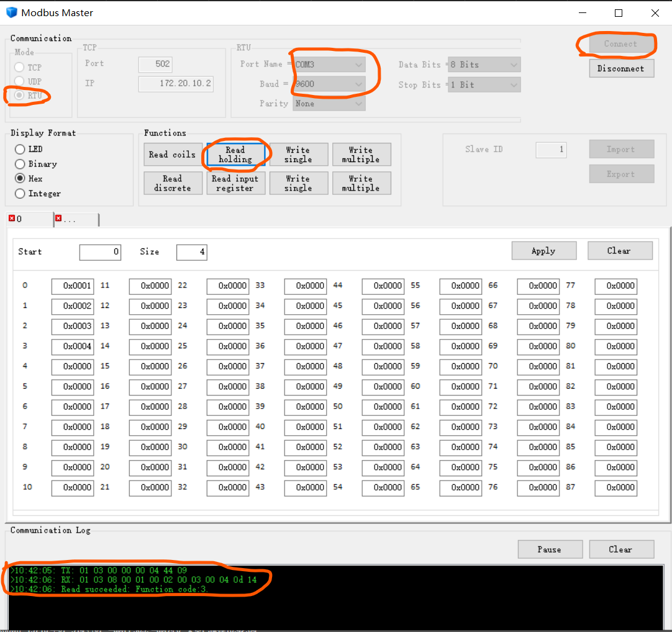This screenshot has height=632, width=672.
Task: Switch display format to Binary
Action: 19,164
